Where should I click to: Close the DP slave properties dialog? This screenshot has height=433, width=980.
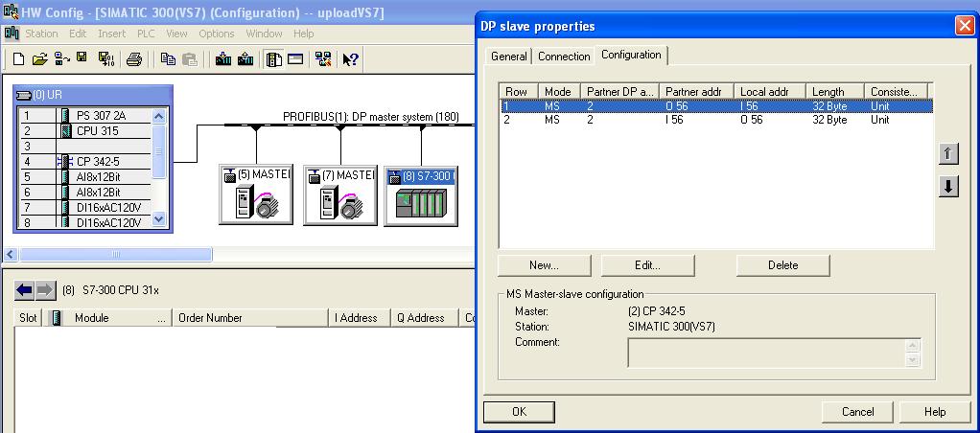(964, 26)
